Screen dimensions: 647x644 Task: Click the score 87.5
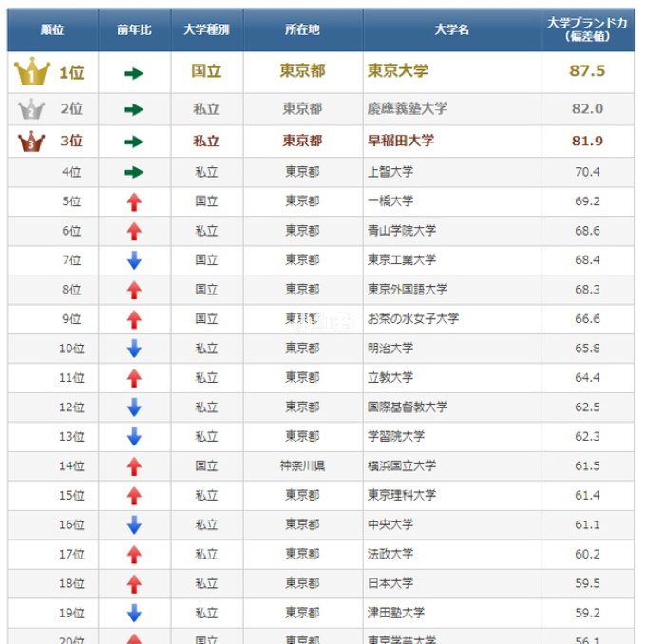point(587,71)
